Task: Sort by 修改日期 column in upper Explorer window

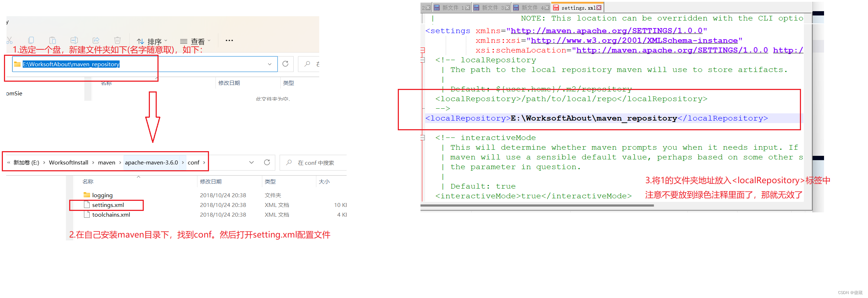Action: click(229, 83)
